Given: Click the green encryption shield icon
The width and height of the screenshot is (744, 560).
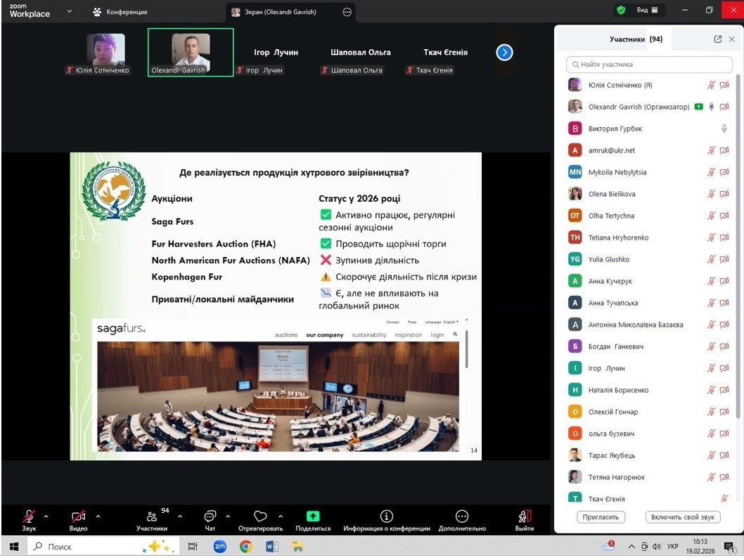Looking at the screenshot, I should coord(621,11).
